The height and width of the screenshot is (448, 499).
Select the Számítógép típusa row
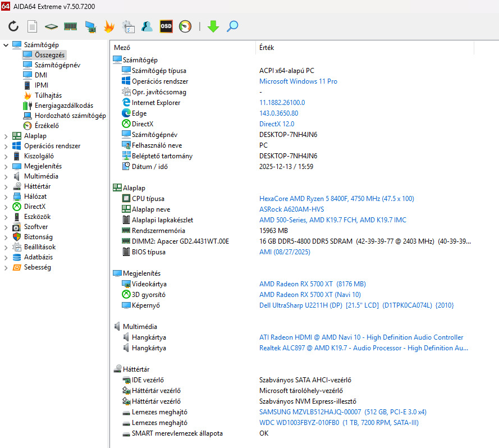292,71
